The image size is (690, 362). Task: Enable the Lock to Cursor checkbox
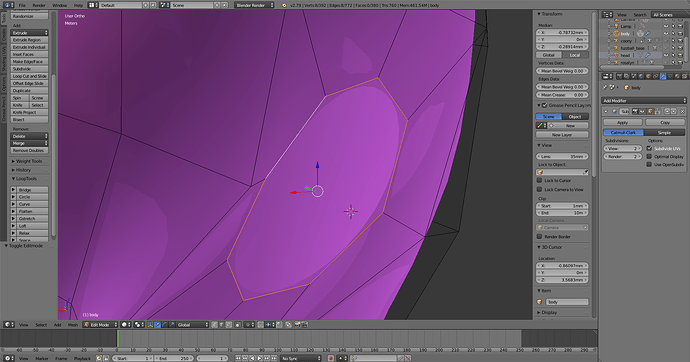click(540, 180)
